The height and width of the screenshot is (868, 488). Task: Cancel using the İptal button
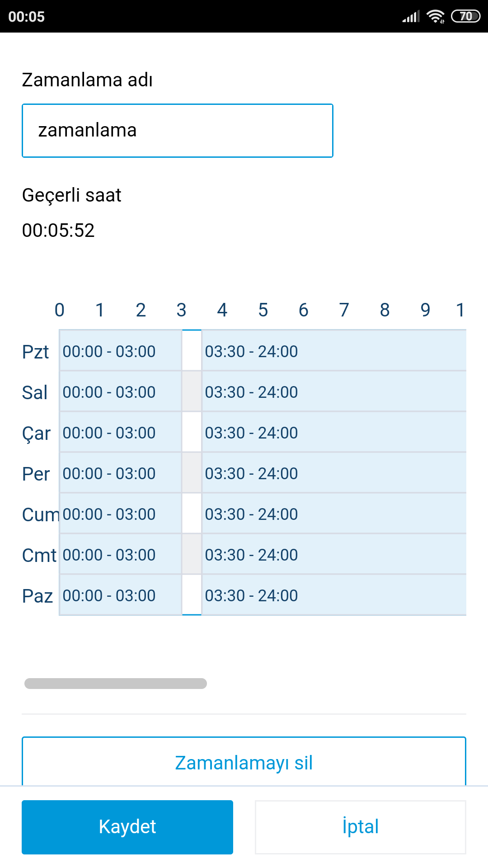pos(361,827)
